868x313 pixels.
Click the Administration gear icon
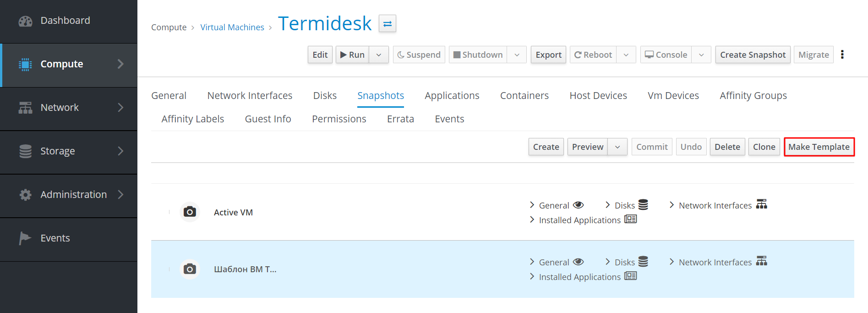tap(25, 195)
